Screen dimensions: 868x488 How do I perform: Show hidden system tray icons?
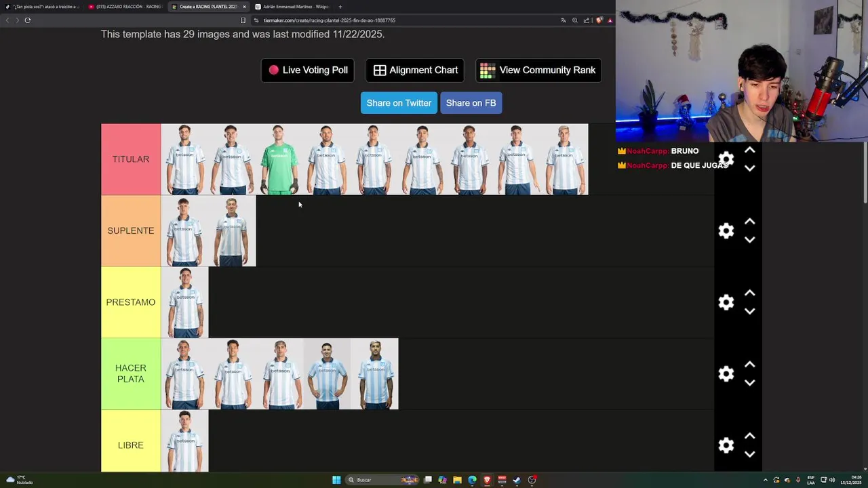coord(766,480)
